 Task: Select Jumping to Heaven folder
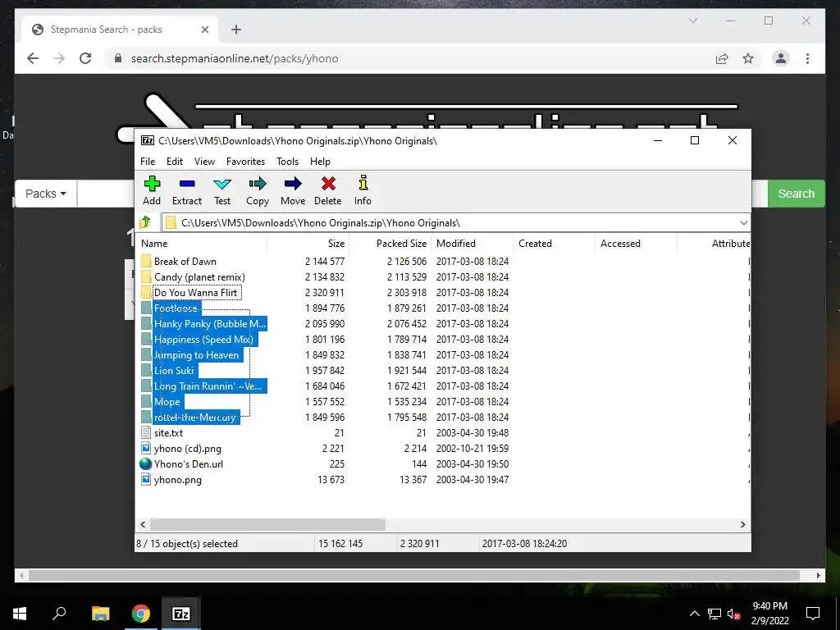coord(196,355)
